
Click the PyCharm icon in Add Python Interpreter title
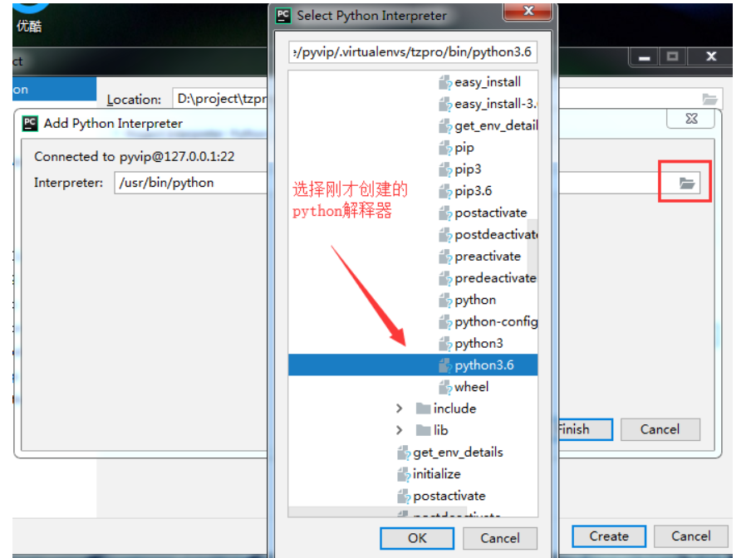(30, 124)
